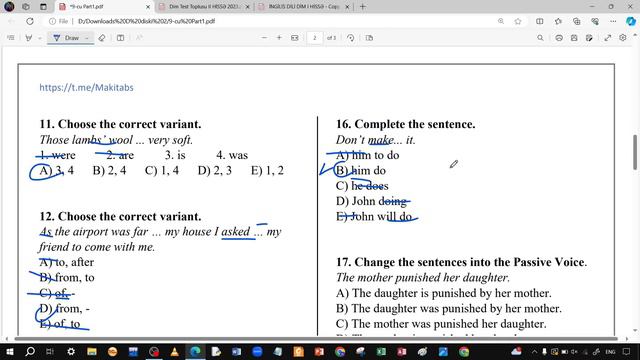This screenshot has width=640, height=360.
Task: Save the PDF document
Action: [574, 38]
